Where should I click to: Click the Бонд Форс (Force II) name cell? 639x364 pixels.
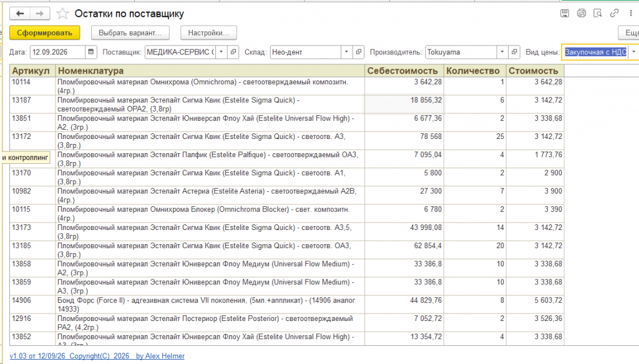tap(210, 305)
